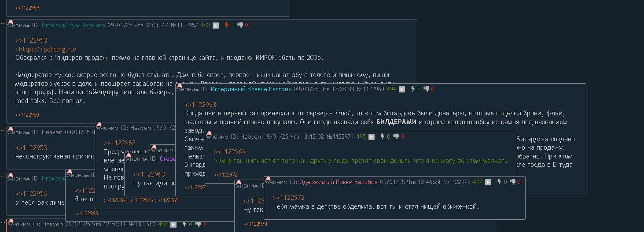The width and height of the screenshot is (644, 232).
Task: Click the Santa hat avatar on post №1122973
Action: point(267,179)
